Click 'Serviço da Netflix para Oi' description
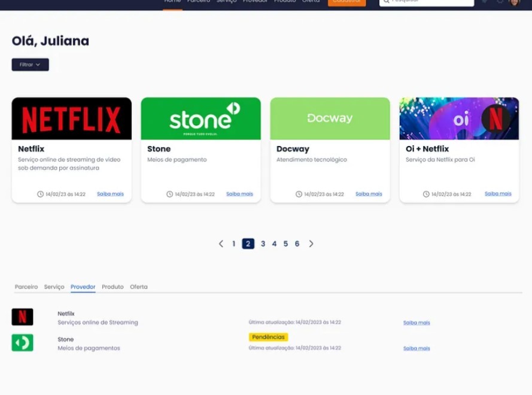This screenshot has width=532, height=395. 440,159
